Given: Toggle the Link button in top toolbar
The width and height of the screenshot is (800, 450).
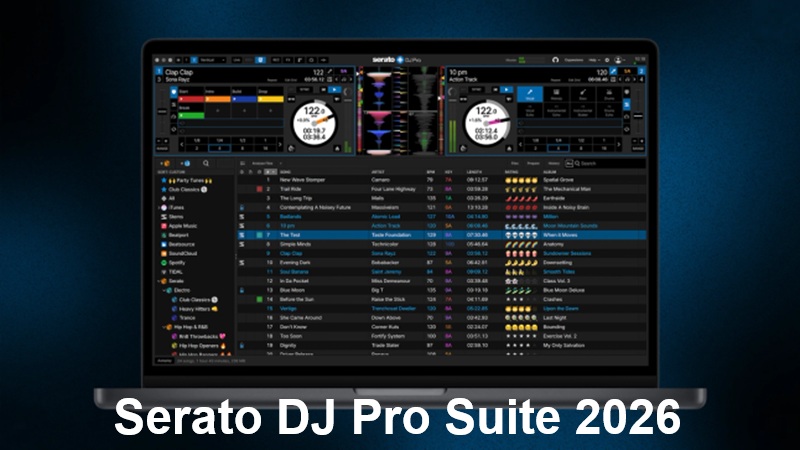Looking at the screenshot, I should click(x=237, y=60).
